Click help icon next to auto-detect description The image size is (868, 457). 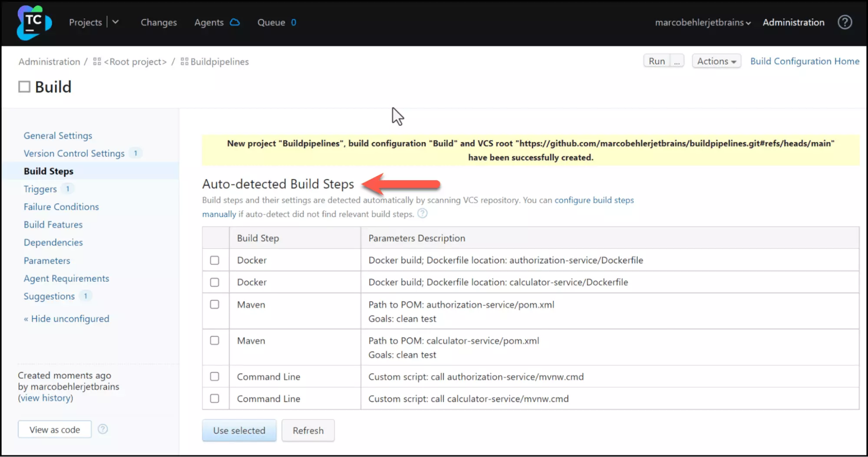point(422,214)
